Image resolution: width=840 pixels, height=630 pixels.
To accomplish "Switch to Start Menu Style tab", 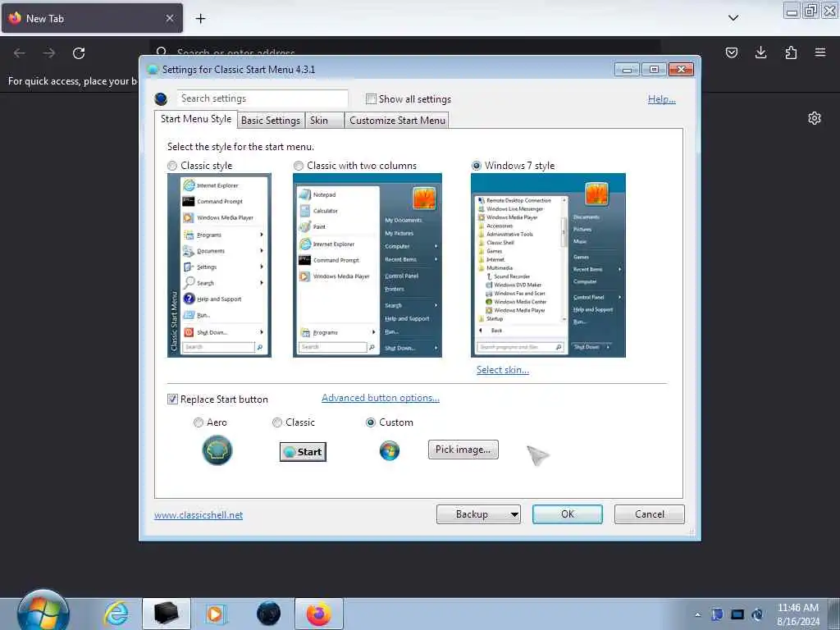I will (195, 119).
